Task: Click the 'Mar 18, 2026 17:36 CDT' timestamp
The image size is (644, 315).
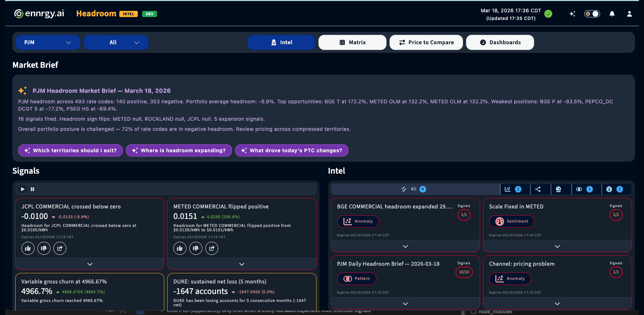Action: pos(511,11)
